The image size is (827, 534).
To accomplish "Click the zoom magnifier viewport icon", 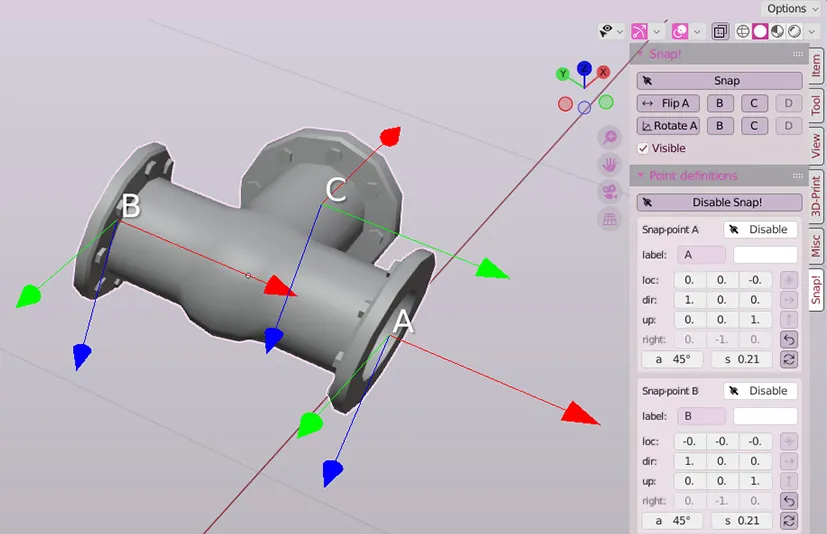I will (x=610, y=138).
